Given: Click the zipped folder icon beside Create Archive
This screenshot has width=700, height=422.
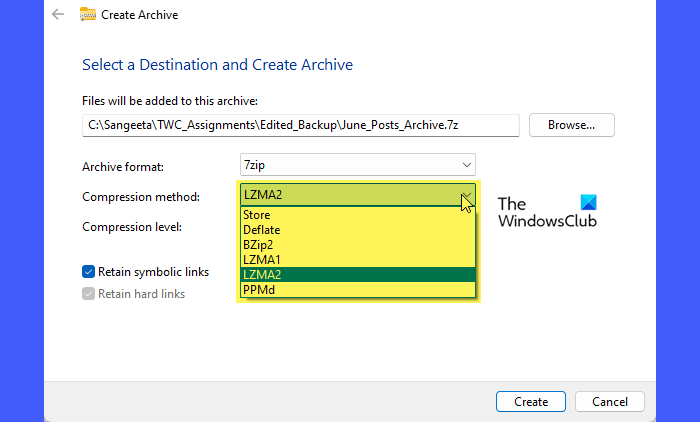Looking at the screenshot, I should 88,14.
